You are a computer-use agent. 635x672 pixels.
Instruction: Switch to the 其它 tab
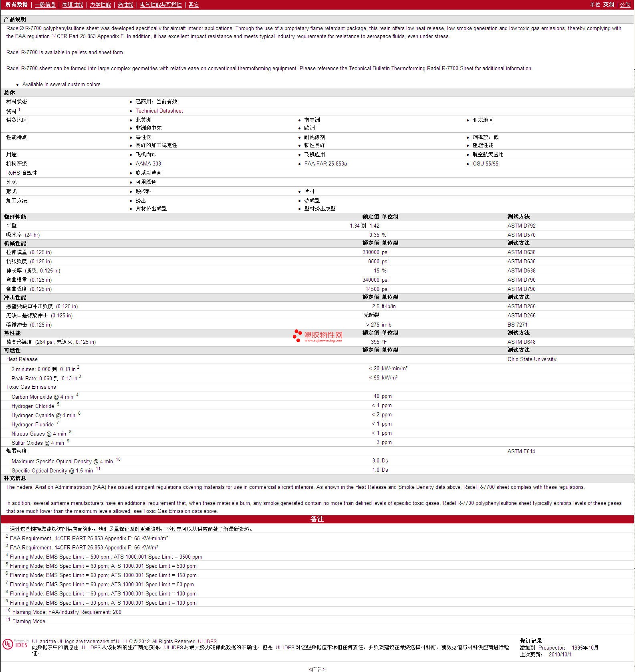click(194, 5)
